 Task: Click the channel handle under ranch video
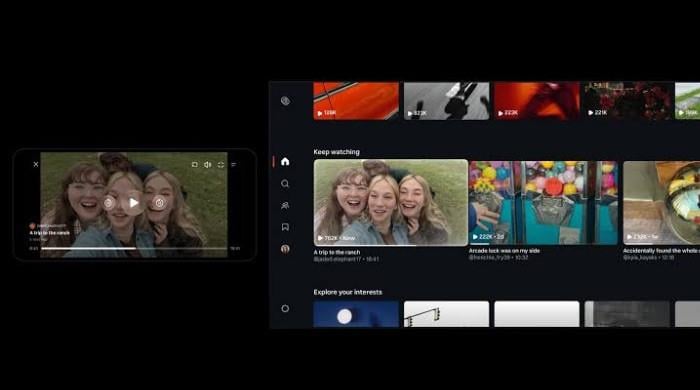(337, 259)
